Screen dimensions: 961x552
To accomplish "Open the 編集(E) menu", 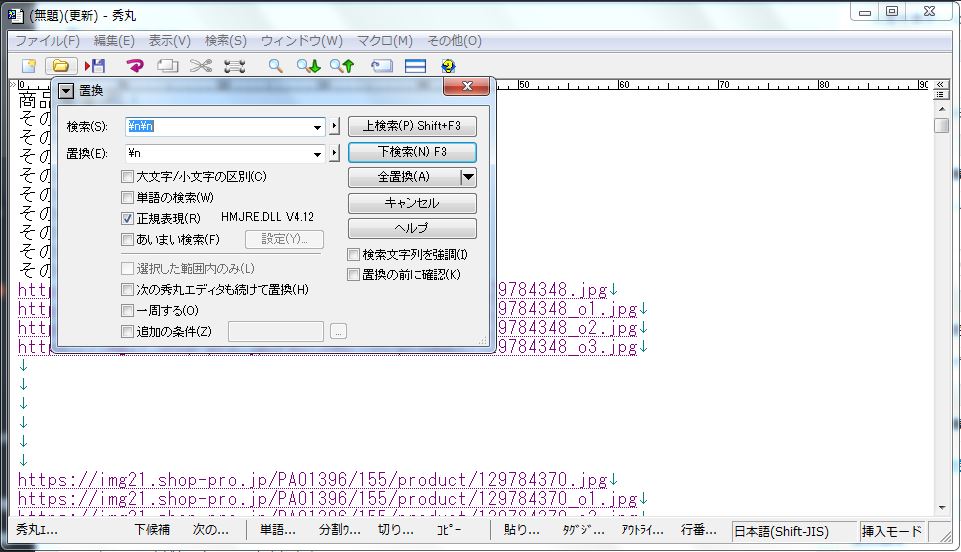I will click(114, 41).
